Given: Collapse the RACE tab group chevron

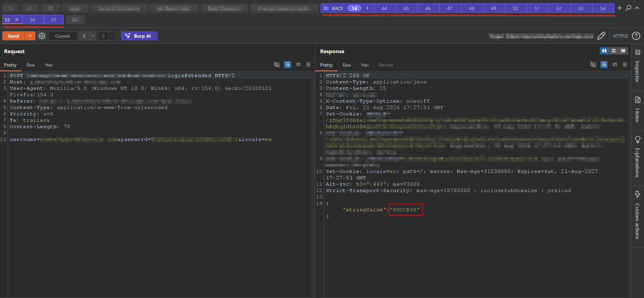Looking at the screenshot, I should click(367, 8).
